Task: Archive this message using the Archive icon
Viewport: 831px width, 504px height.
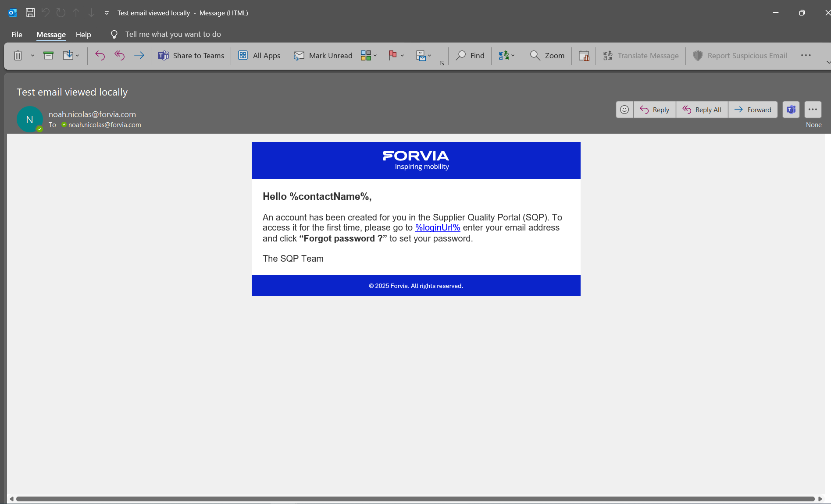Action: coord(48,56)
